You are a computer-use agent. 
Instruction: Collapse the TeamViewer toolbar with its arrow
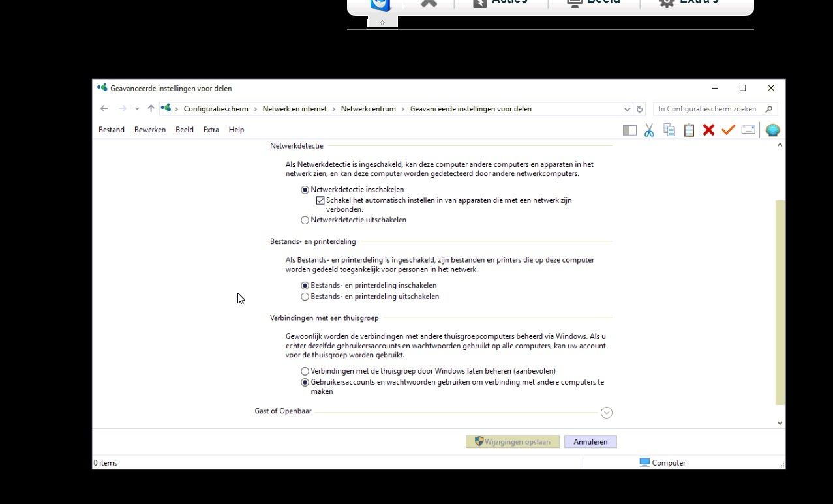pyautogui.click(x=382, y=22)
